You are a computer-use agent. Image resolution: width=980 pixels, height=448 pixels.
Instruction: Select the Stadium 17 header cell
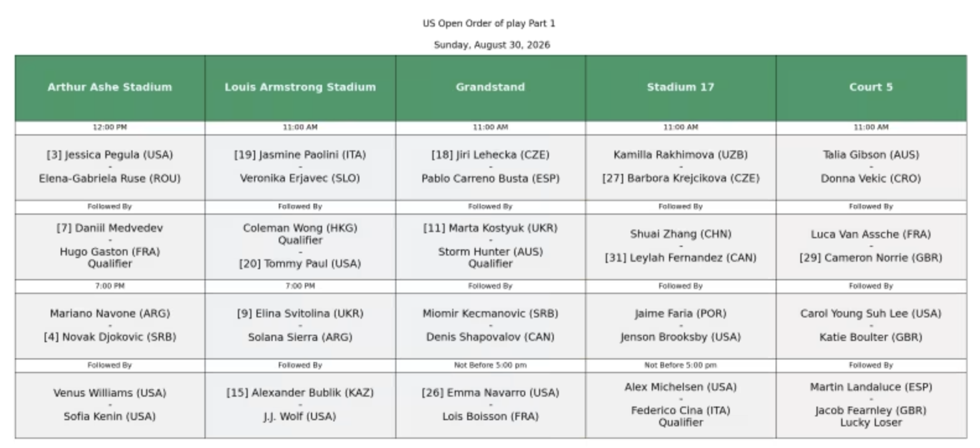[681, 88]
